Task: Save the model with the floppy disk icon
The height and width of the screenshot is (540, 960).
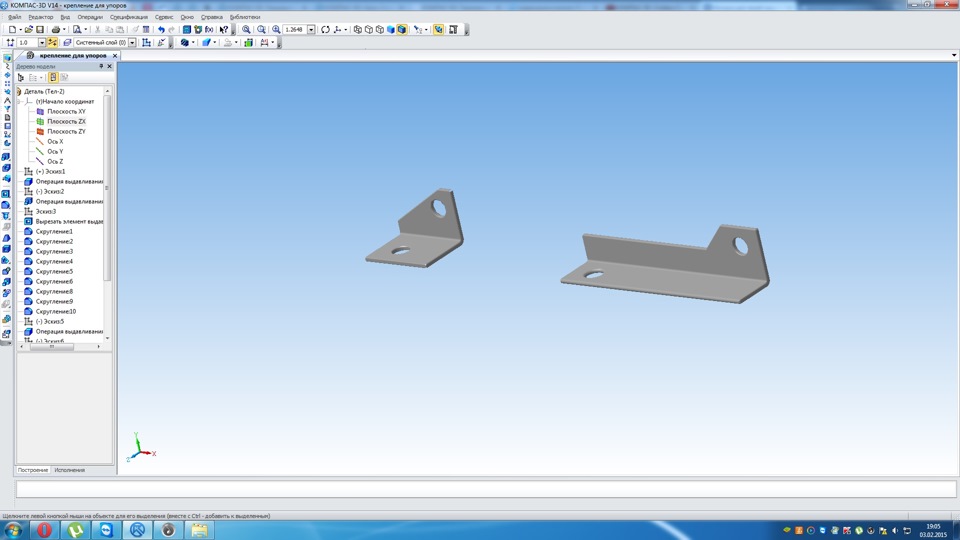Action: (x=40, y=29)
